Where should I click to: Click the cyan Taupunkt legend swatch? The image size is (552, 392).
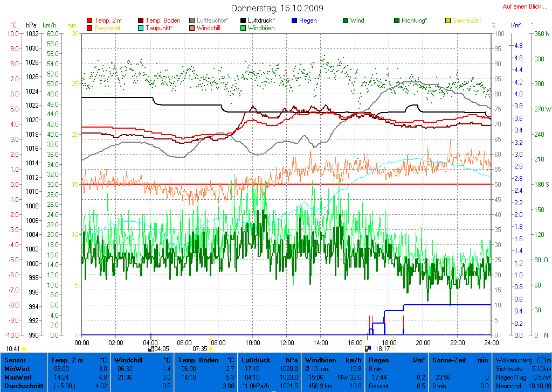click(x=141, y=28)
